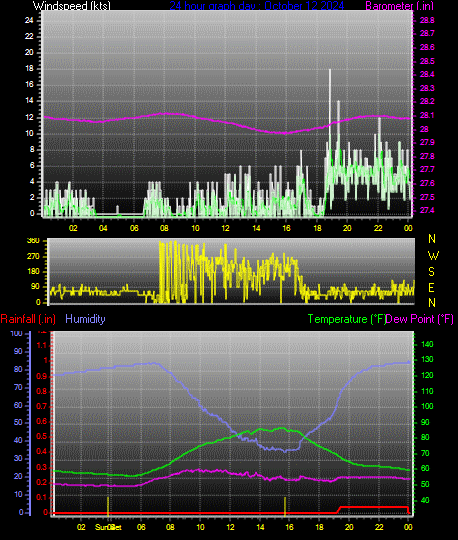
Task: Click the 'Barometer (.in)' axis title
Action: pos(399,6)
